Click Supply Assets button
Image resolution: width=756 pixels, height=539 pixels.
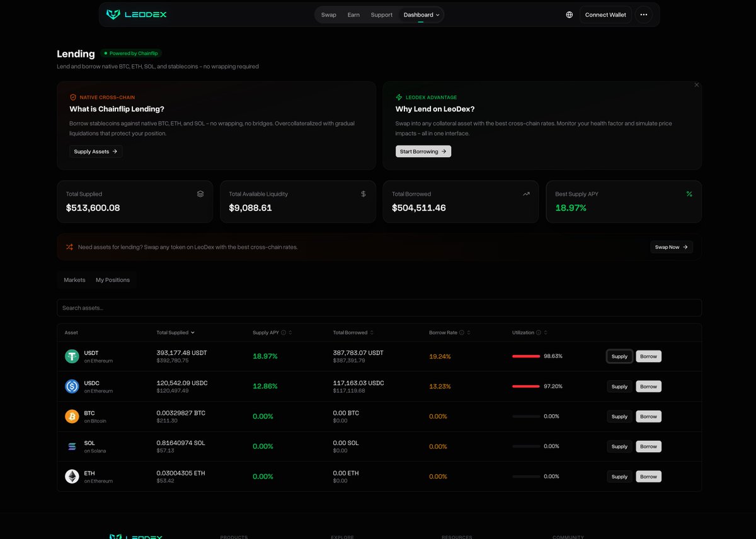pyautogui.click(x=96, y=151)
